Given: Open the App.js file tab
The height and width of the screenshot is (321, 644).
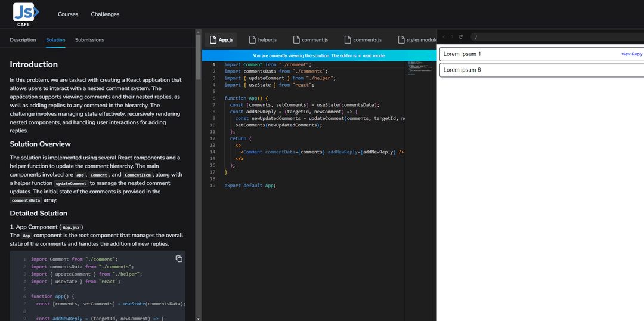Looking at the screenshot, I should (x=221, y=40).
